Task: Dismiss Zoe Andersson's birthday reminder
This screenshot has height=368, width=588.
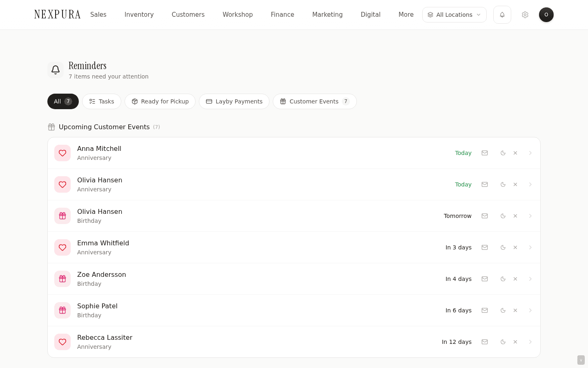Action: pyautogui.click(x=515, y=279)
